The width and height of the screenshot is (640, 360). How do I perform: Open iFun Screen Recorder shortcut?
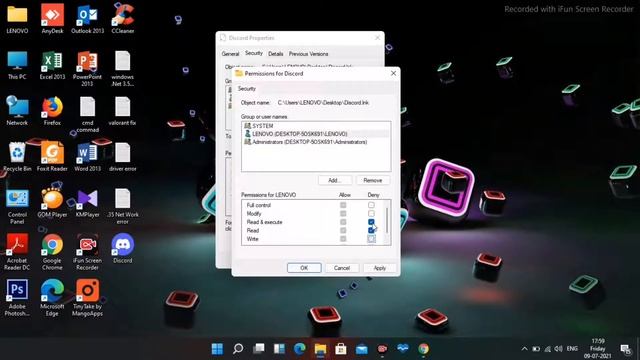coord(87,252)
